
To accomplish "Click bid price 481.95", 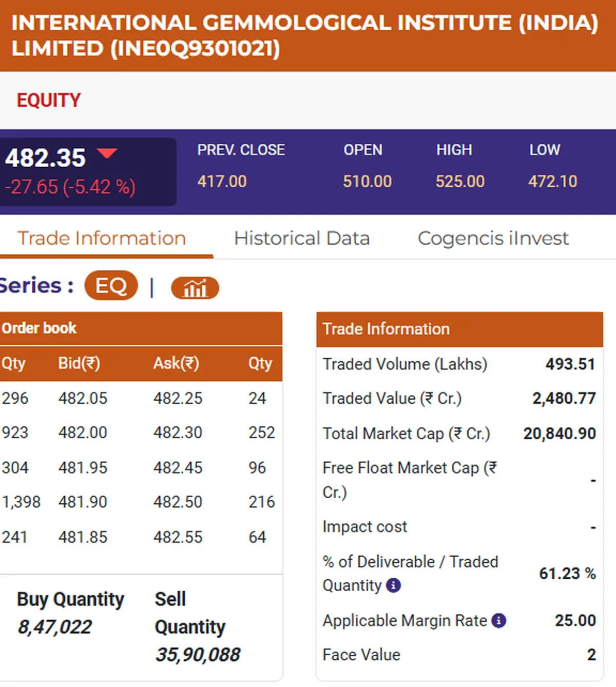I will click(83, 468).
